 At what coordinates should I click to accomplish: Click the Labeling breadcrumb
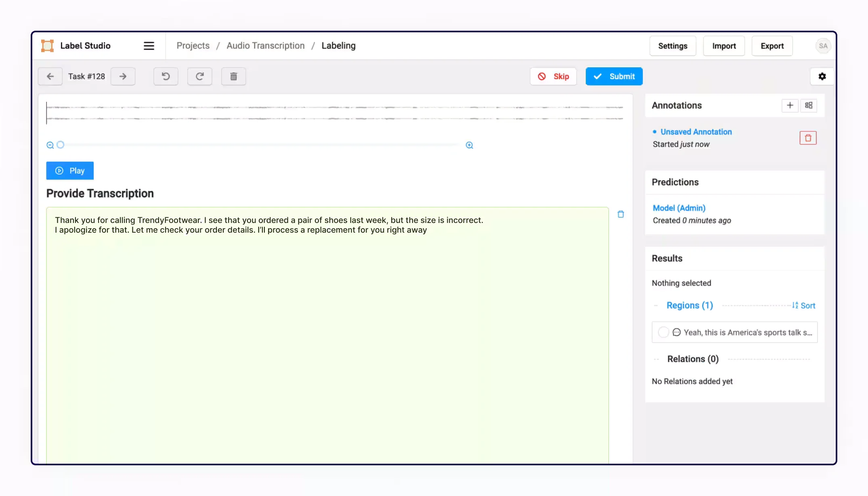tap(338, 46)
